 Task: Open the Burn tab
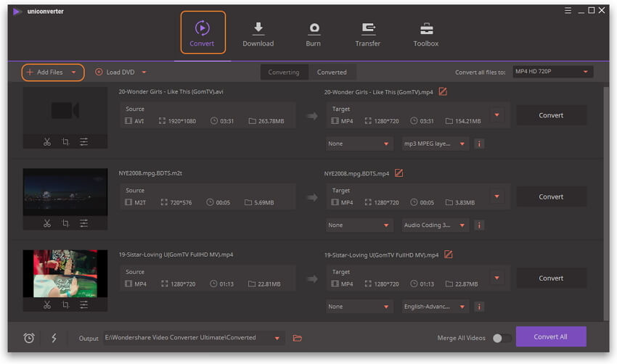coord(314,34)
